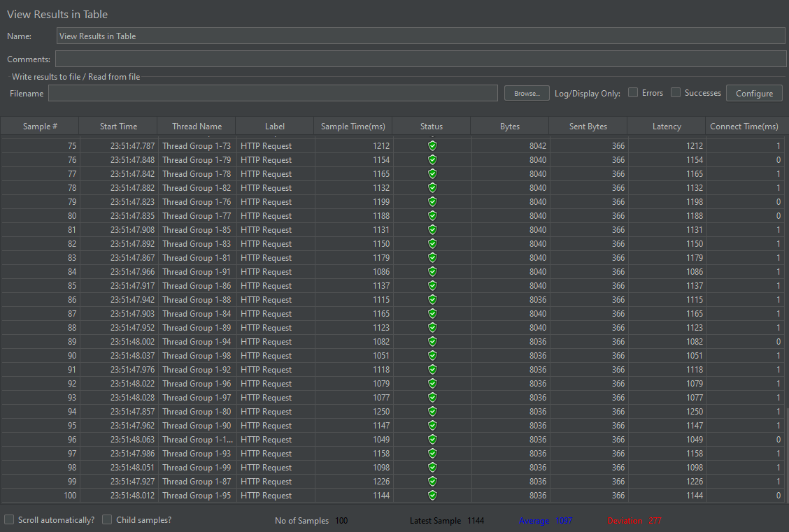Sort by the Start Time column header
789x532 pixels.
118,127
